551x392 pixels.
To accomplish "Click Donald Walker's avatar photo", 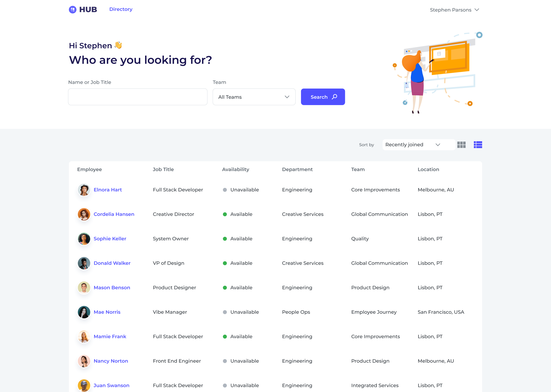I will [84, 263].
